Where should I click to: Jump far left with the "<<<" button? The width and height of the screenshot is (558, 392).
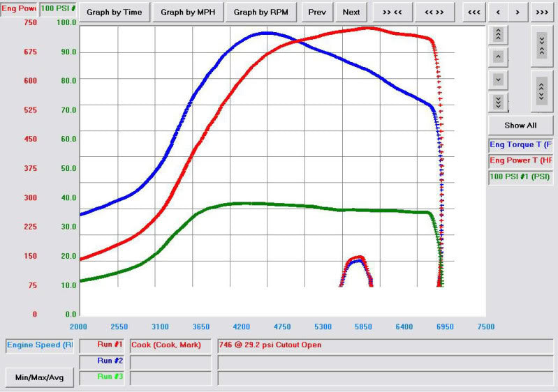click(x=473, y=12)
